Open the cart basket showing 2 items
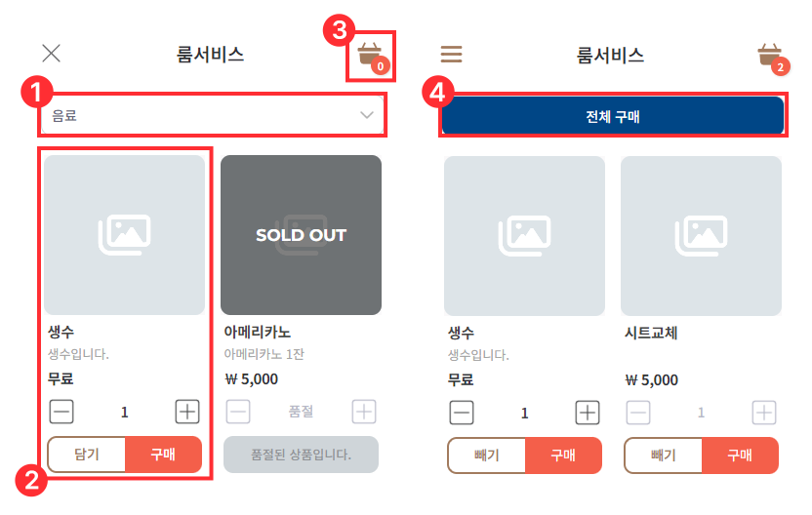Screen dimensions: 812x515 click(x=770, y=56)
